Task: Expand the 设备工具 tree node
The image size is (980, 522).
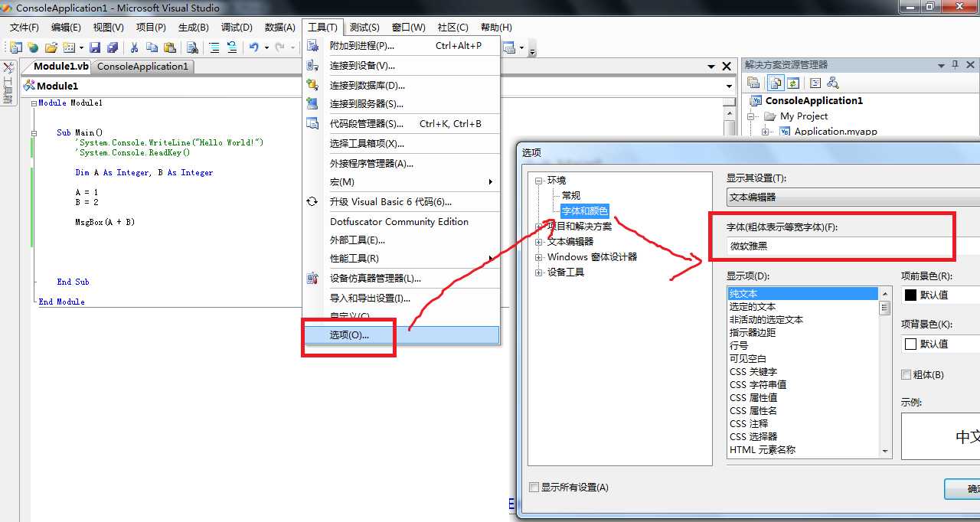Action: (x=539, y=272)
